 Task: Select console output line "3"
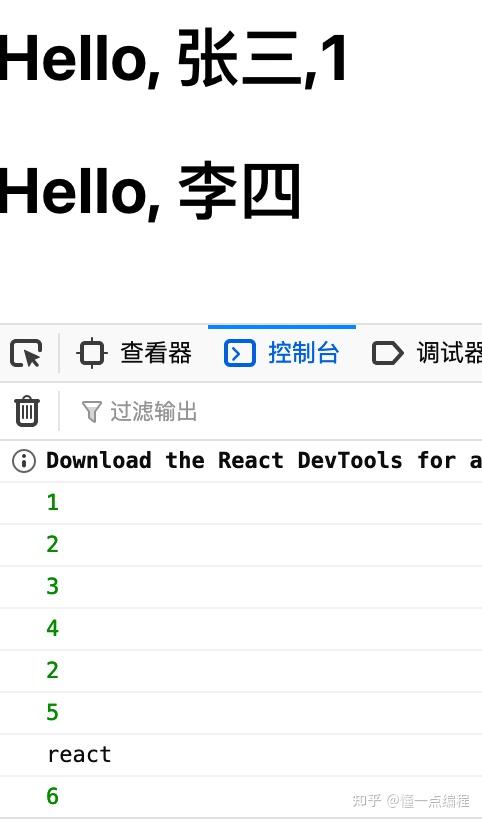click(52, 587)
